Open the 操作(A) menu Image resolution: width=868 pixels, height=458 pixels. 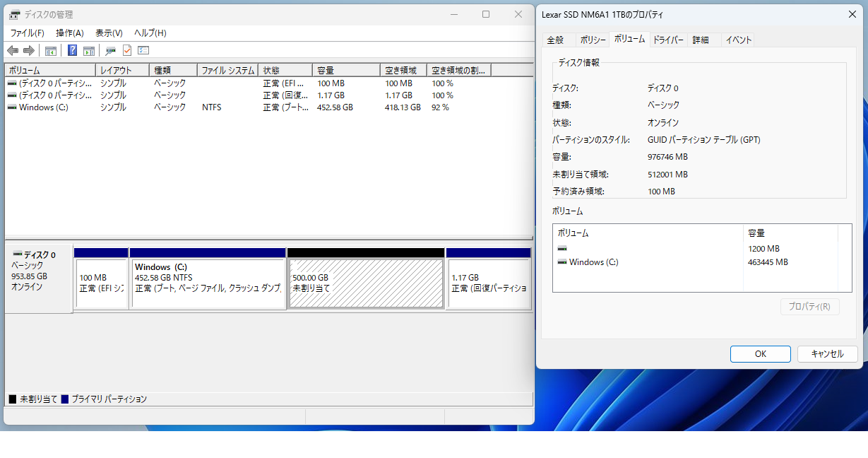click(x=70, y=33)
